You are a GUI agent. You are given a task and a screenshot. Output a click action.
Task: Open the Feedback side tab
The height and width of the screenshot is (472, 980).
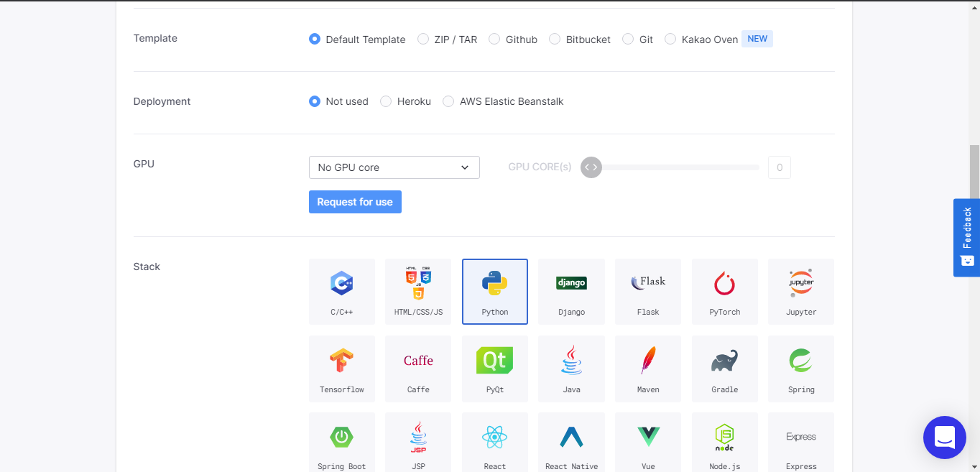(x=966, y=237)
